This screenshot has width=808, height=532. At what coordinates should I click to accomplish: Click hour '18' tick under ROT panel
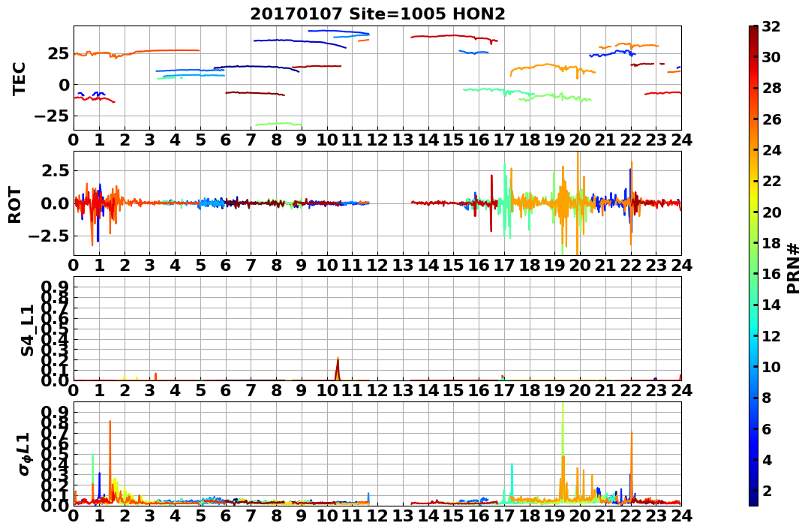(x=529, y=265)
